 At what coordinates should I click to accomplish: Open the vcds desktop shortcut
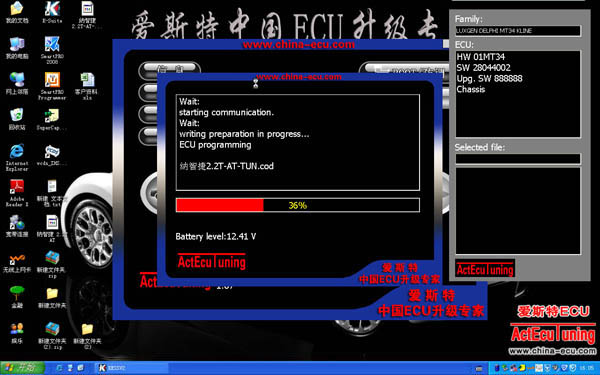(x=52, y=155)
